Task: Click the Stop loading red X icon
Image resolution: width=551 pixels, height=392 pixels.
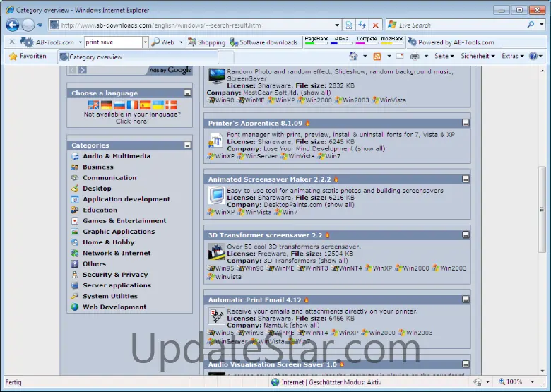Action: (375, 25)
